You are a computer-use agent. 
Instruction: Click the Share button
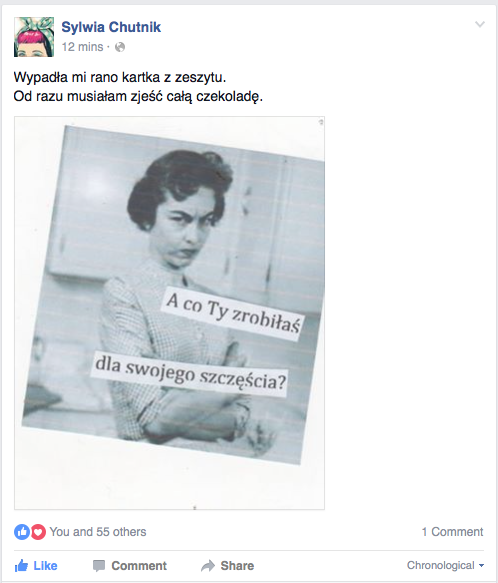pyautogui.click(x=227, y=566)
